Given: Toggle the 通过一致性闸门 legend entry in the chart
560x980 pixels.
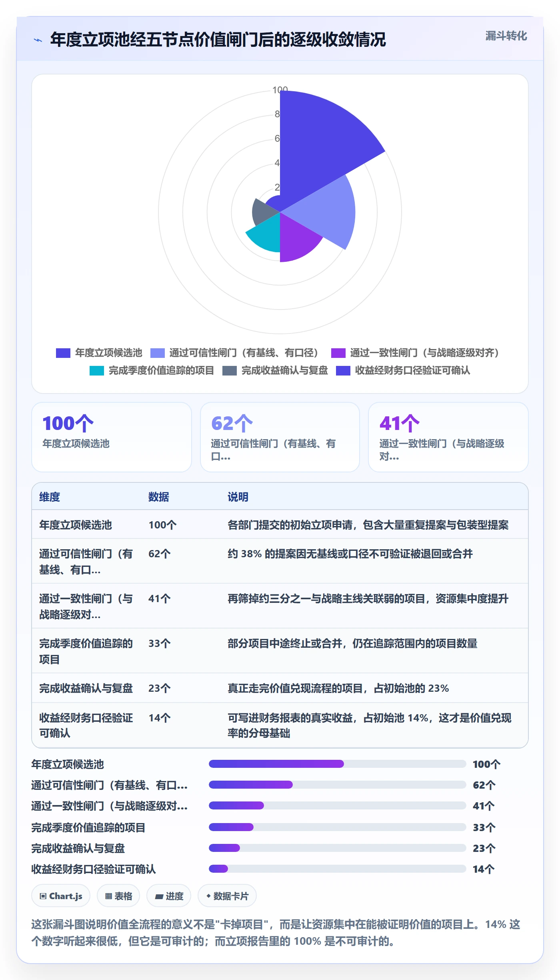Looking at the screenshot, I should pyautogui.click(x=415, y=353).
